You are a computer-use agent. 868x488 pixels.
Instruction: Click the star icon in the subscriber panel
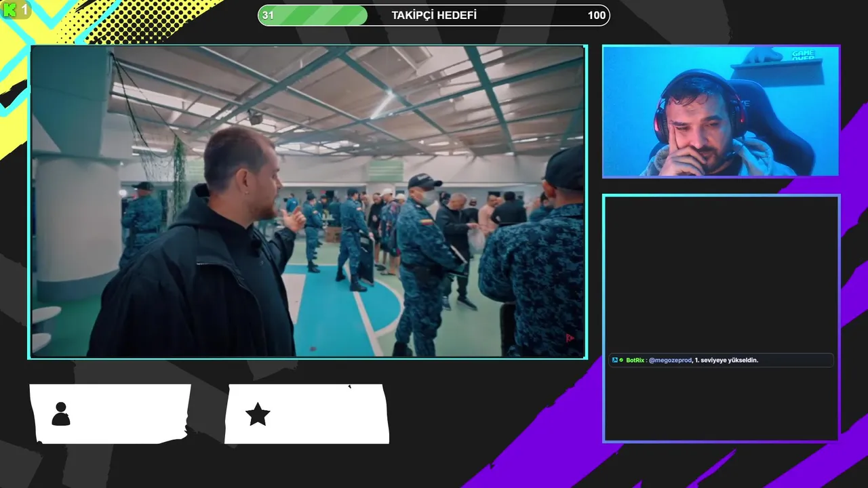point(258,414)
